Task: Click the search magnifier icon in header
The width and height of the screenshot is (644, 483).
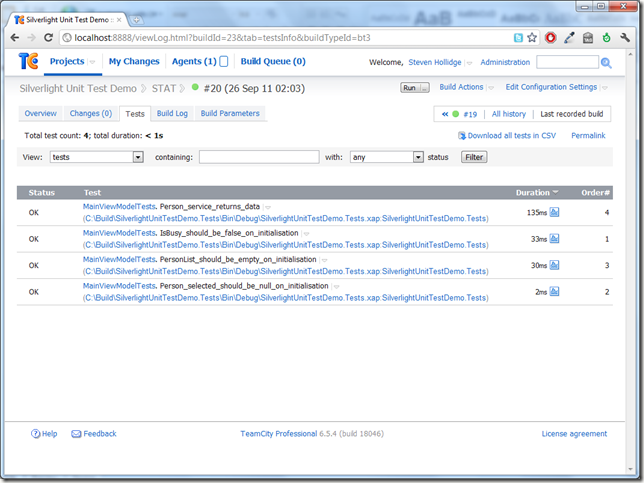Action: coord(606,63)
